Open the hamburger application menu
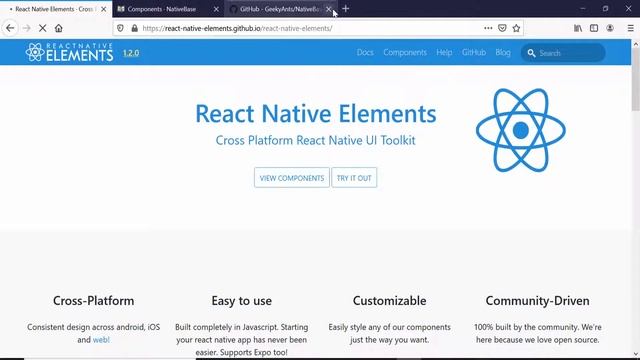Viewport: 640px width, 360px height. [631, 28]
